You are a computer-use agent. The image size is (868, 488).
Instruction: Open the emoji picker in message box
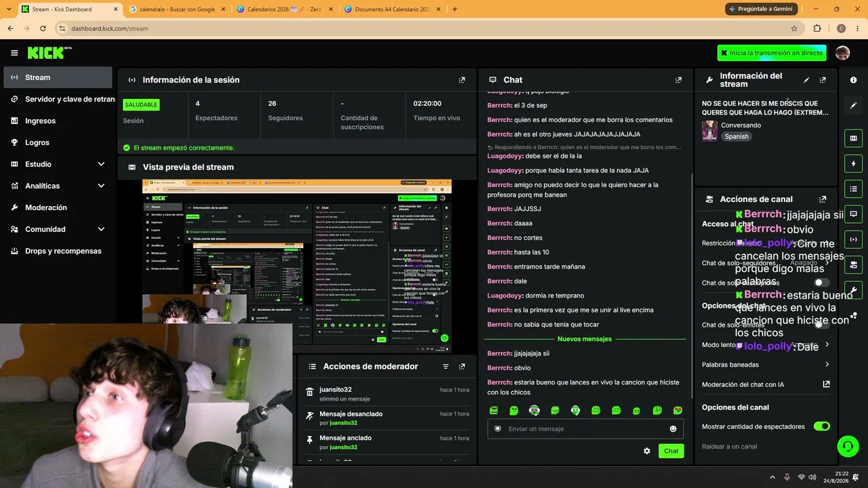tap(673, 429)
